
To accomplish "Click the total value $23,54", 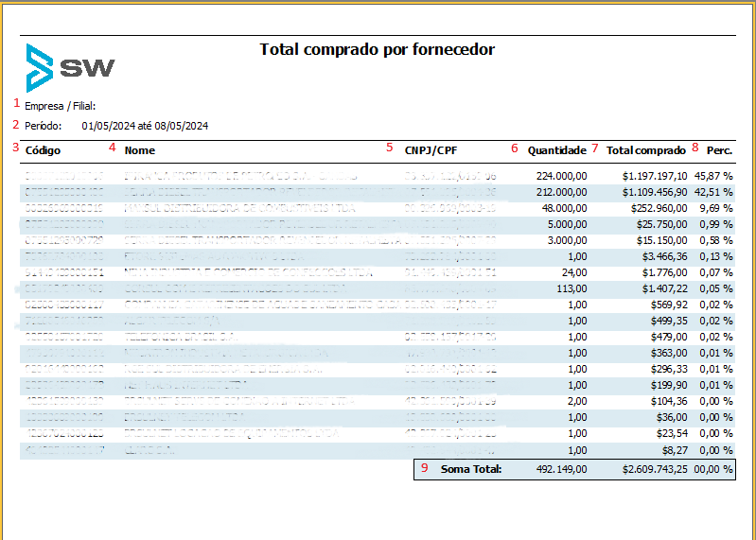I will coord(672,433).
